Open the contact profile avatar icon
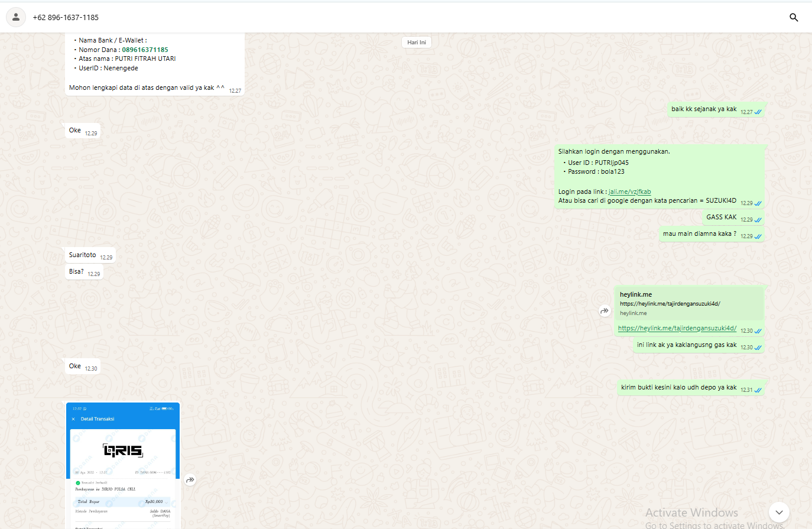Viewport: 812px width, 529px height. tap(16, 17)
